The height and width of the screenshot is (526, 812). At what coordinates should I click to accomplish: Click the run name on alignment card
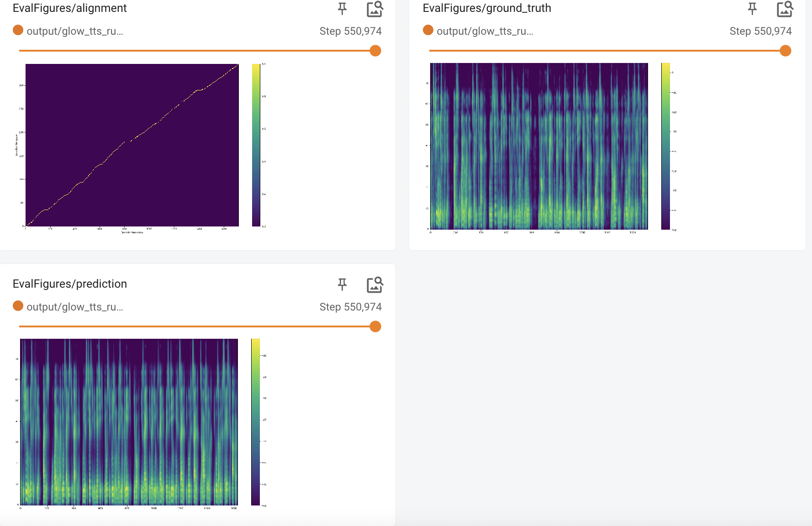click(x=75, y=31)
